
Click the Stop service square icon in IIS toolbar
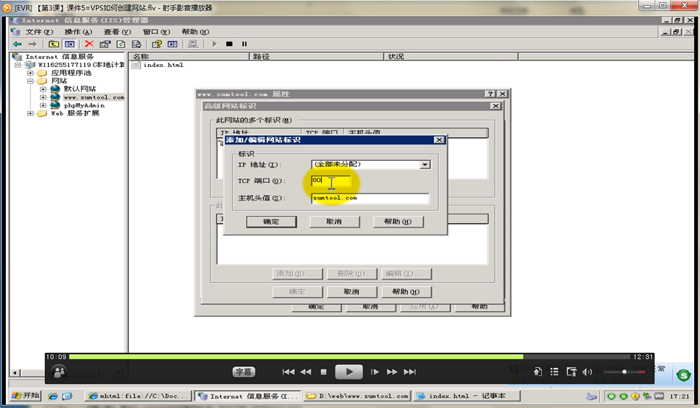coord(229,44)
